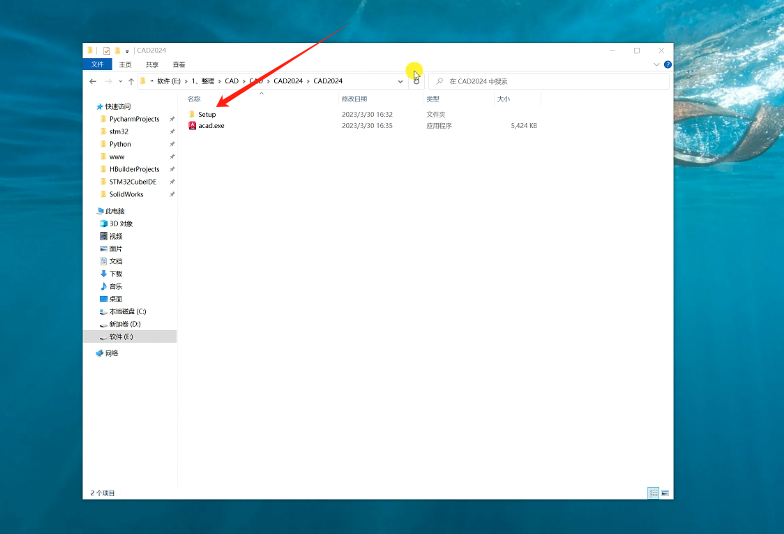Viewport: 784px width, 534px height.
Task: Open stm32 folder in quick access
Action: (x=118, y=132)
